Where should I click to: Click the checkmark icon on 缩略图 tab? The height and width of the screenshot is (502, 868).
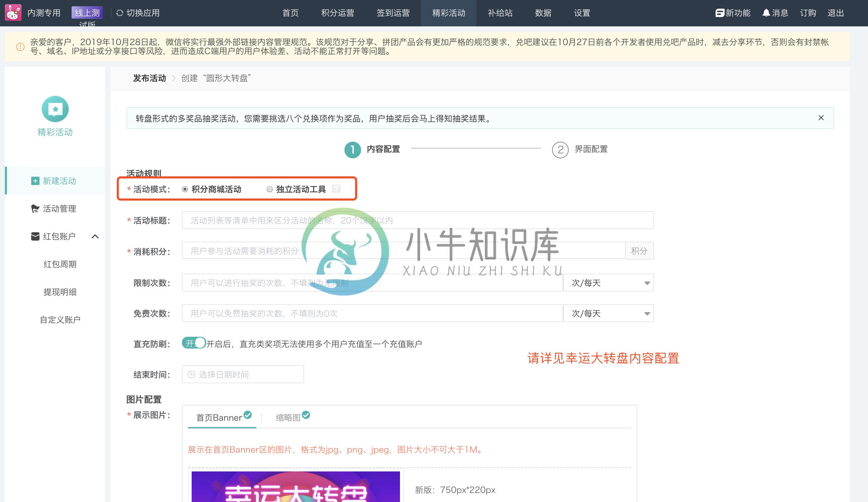click(x=306, y=415)
